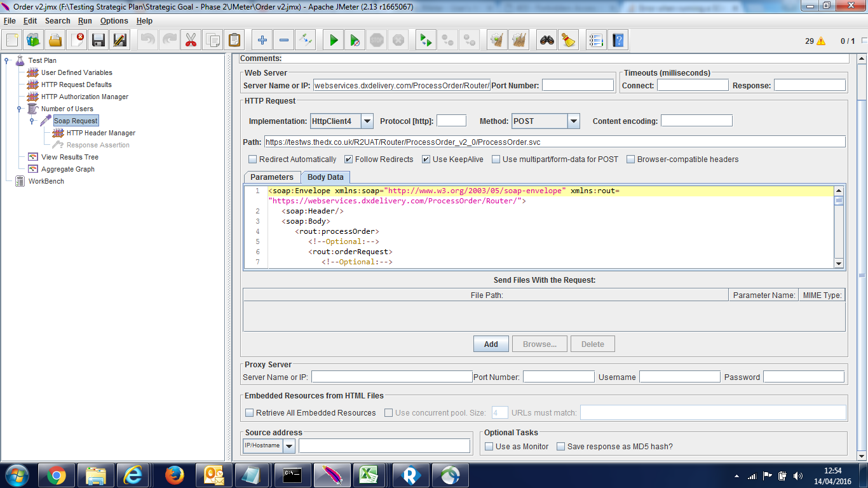Click the Path input field
Screen dimensions: 868x488
[x=555, y=142]
